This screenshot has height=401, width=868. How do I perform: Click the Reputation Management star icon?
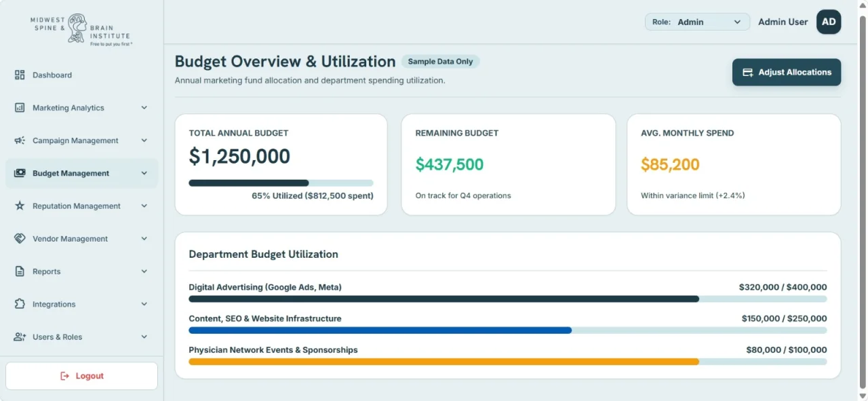[20, 206]
